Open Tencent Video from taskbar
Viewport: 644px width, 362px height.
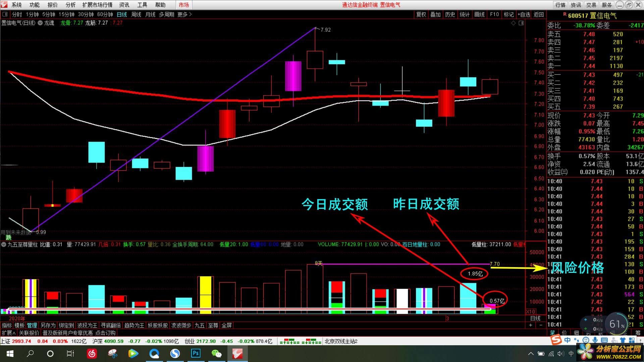(x=133, y=354)
